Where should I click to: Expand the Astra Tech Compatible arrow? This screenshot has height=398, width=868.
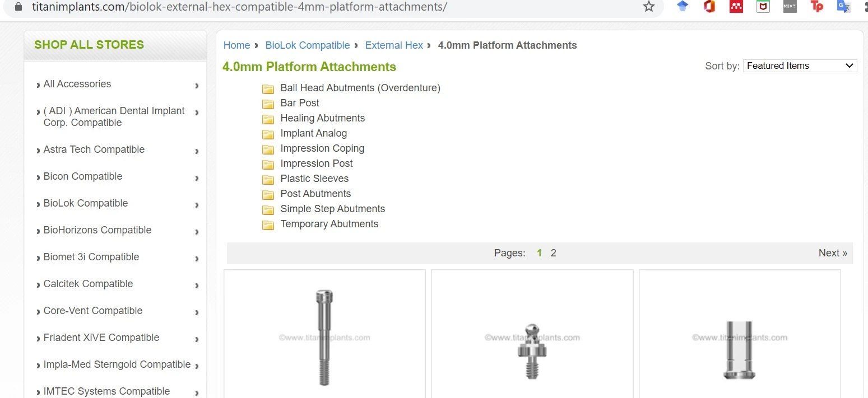pos(197,151)
